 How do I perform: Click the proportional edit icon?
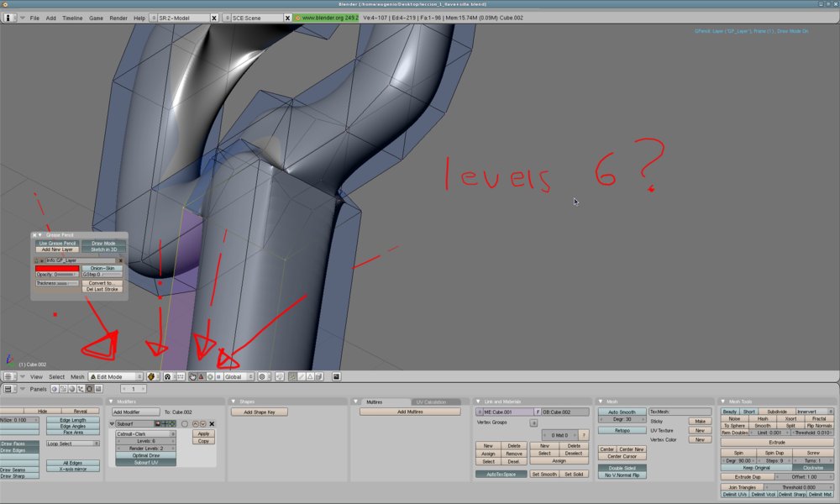[262, 376]
